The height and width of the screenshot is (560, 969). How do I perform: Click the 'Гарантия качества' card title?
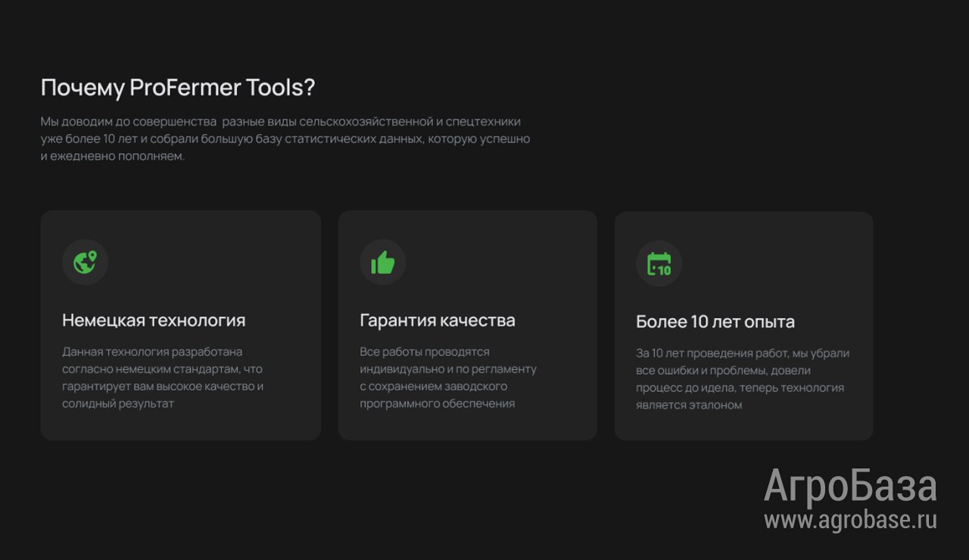point(438,320)
